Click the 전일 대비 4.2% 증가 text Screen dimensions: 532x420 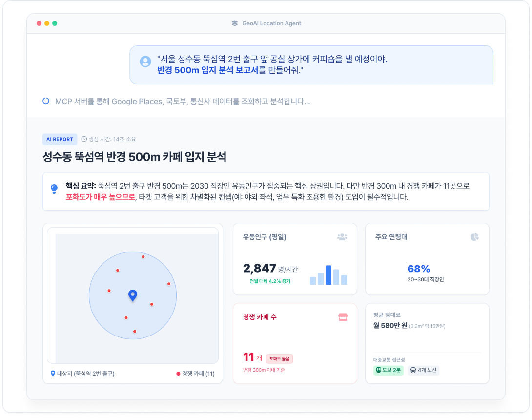point(270,281)
